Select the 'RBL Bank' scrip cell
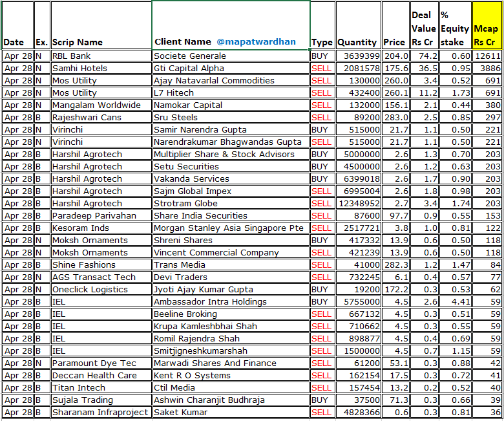The width and height of the screenshot is (504, 421). (x=101, y=56)
